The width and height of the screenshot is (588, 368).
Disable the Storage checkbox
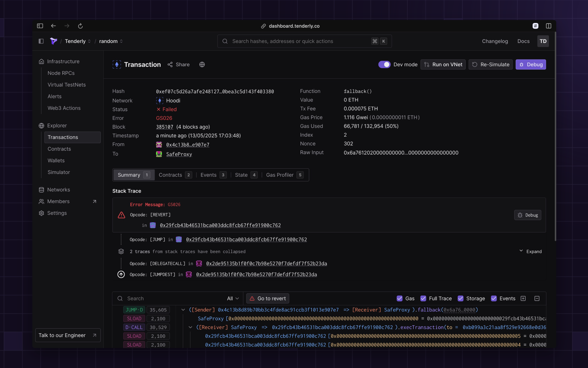tap(460, 299)
